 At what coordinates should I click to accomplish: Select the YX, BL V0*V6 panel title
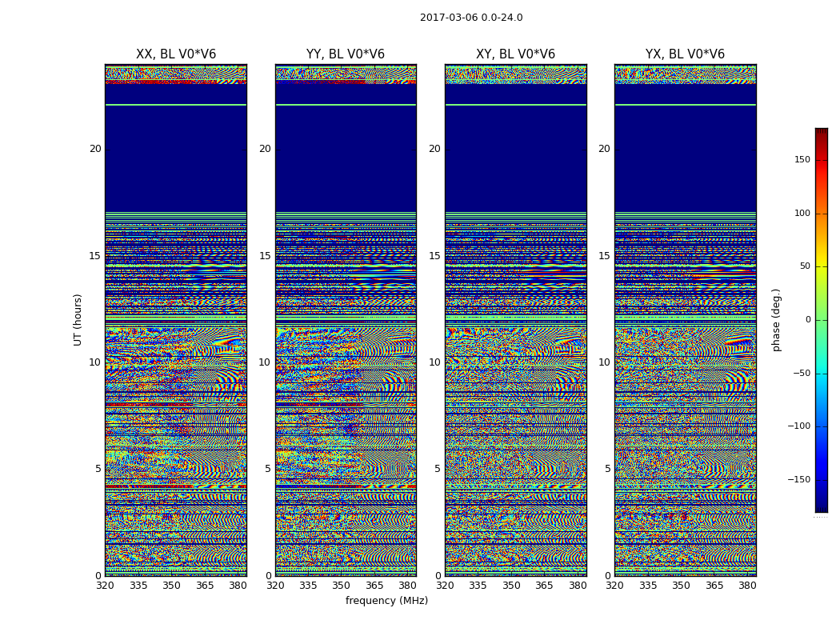coord(685,54)
